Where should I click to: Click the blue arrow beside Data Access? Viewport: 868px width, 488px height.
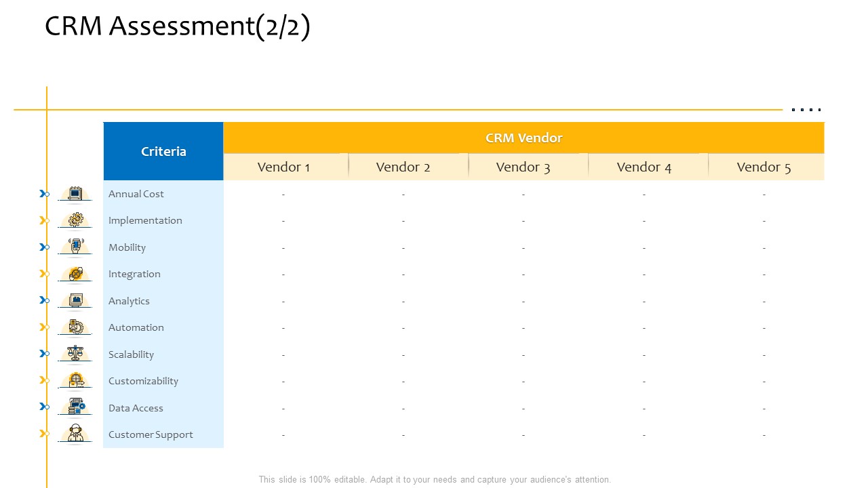(44, 407)
